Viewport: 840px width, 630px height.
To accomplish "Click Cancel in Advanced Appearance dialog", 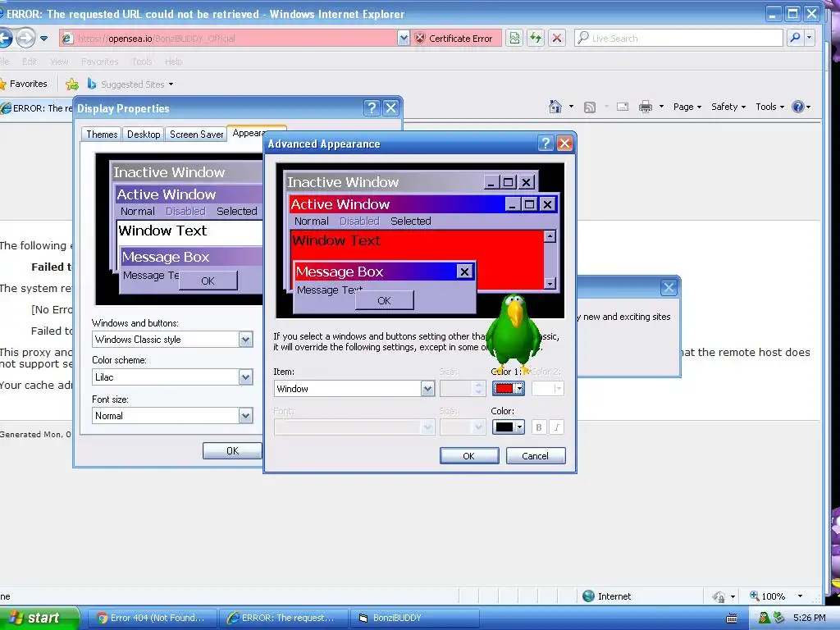I will [x=535, y=456].
